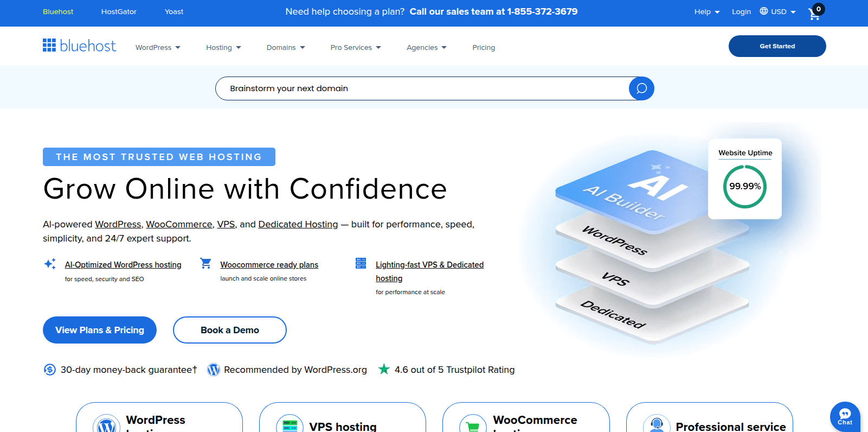This screenshot has height=432, width=868.
Task: Click the money-back guarantee dollar icon
Action: (x=49, y=370)
